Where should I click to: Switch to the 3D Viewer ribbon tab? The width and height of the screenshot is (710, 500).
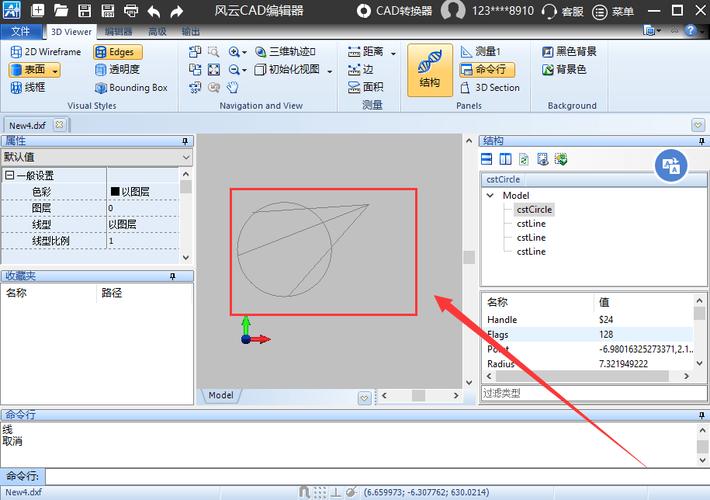tap(71, 32)
